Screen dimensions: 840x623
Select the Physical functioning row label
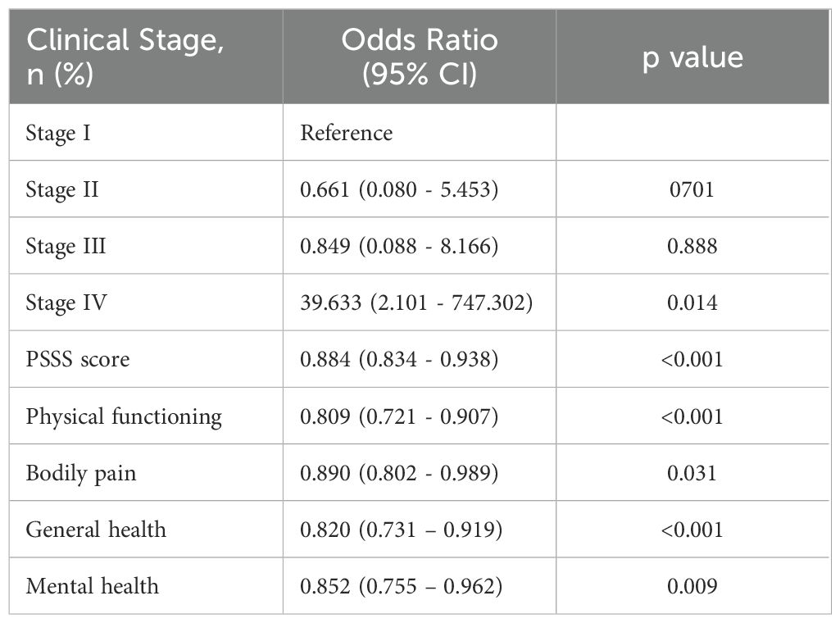coord(124,416)
